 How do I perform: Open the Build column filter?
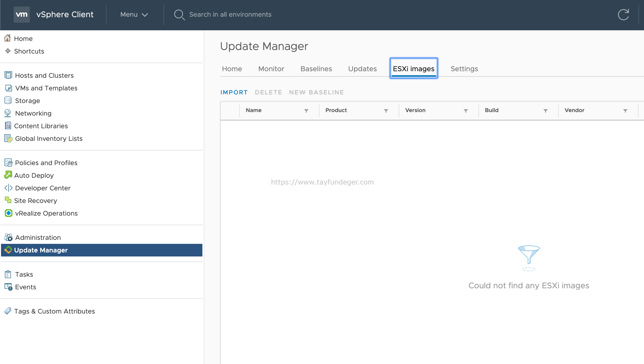(x=545, y=111)
